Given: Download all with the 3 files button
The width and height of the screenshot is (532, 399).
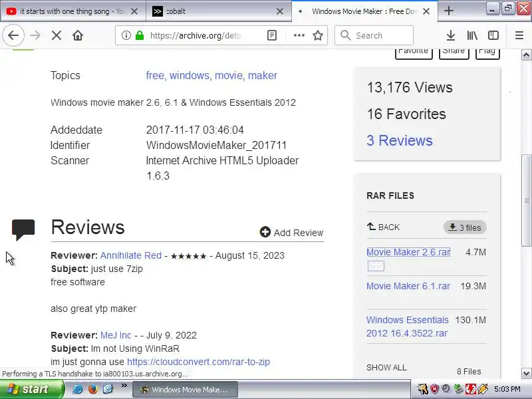Looking at the screenshot, I should [x=465, y=227].
